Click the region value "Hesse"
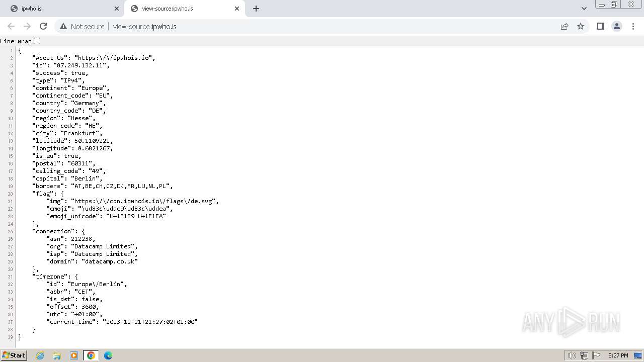 click(x=79, y=118)
